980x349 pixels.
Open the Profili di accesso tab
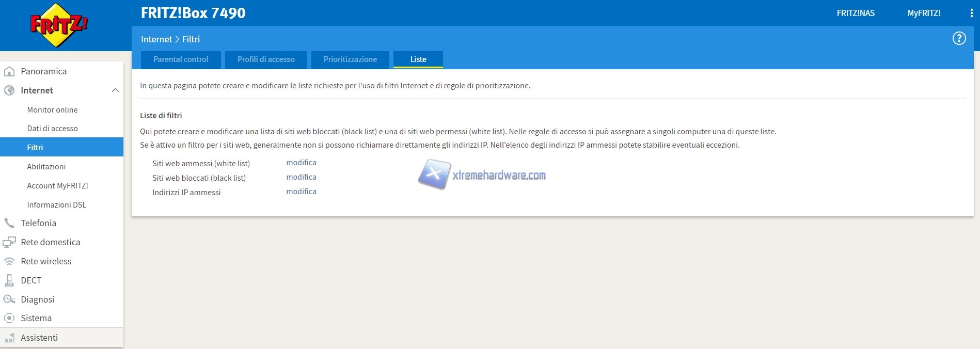[x=266, y=59]
